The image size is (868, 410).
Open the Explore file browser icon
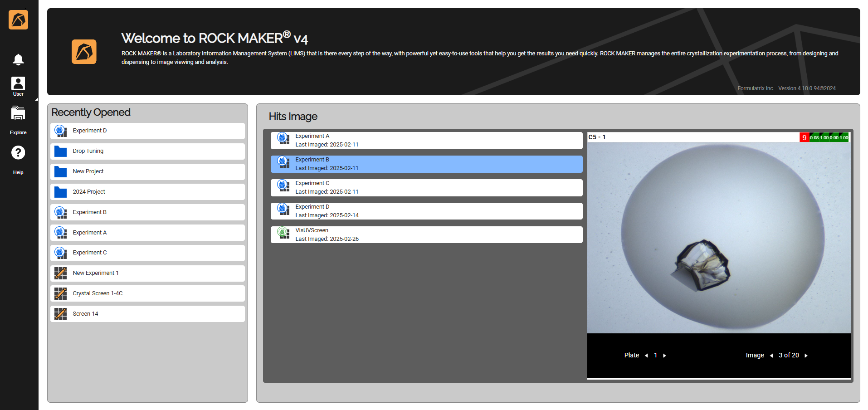[x=18, y=113]
